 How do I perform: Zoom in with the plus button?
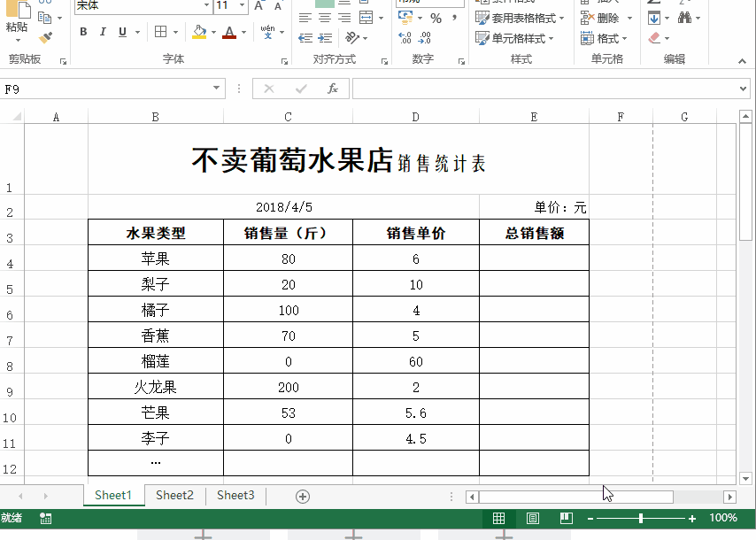point(692,519)
